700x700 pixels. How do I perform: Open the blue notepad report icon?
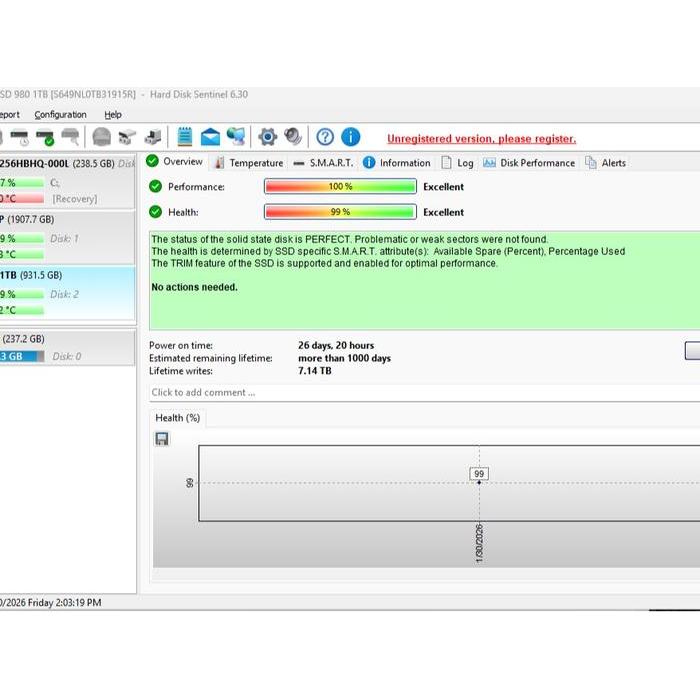[x=185, y=137]
